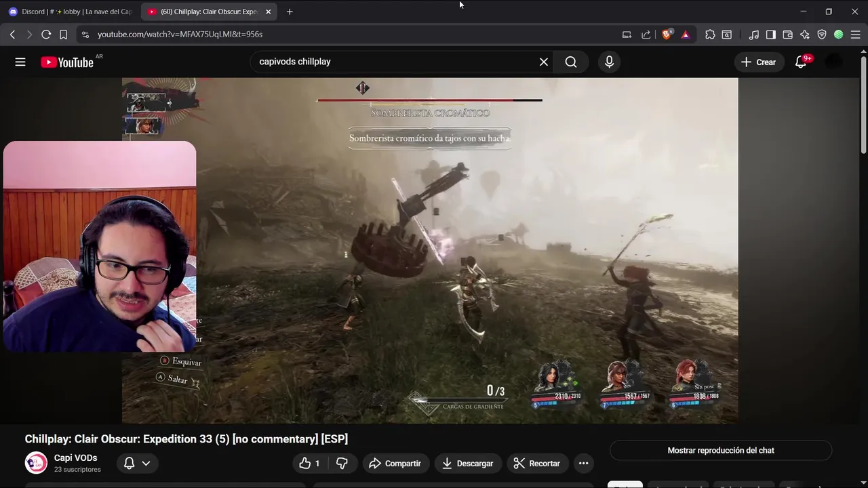This screenshot has height=488, width=868.
Task: Click the video title text
Action: point(186,439)
